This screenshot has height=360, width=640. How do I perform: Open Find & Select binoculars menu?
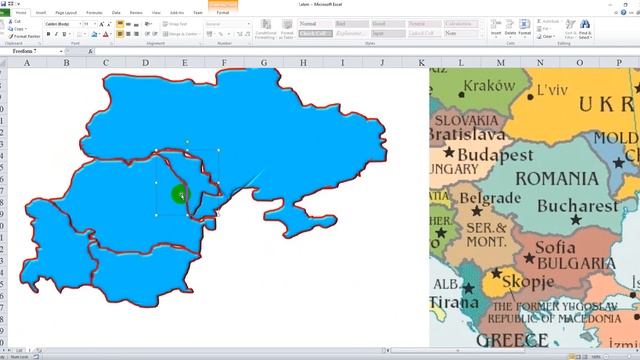pyautogui.click(x=585, y=29)
